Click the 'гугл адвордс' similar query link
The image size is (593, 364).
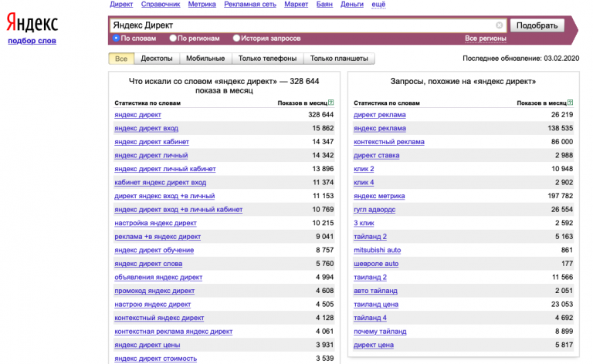pos(374,210)
